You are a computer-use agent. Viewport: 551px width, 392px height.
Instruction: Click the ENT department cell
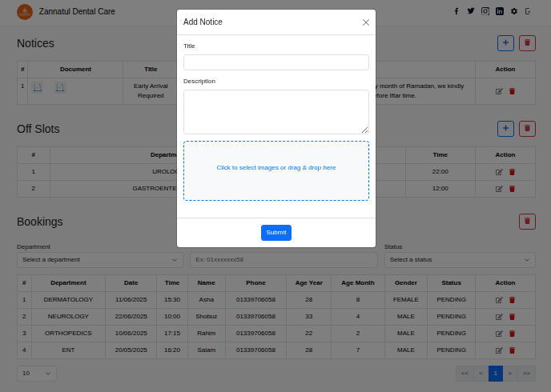click(x=69, y=350)
